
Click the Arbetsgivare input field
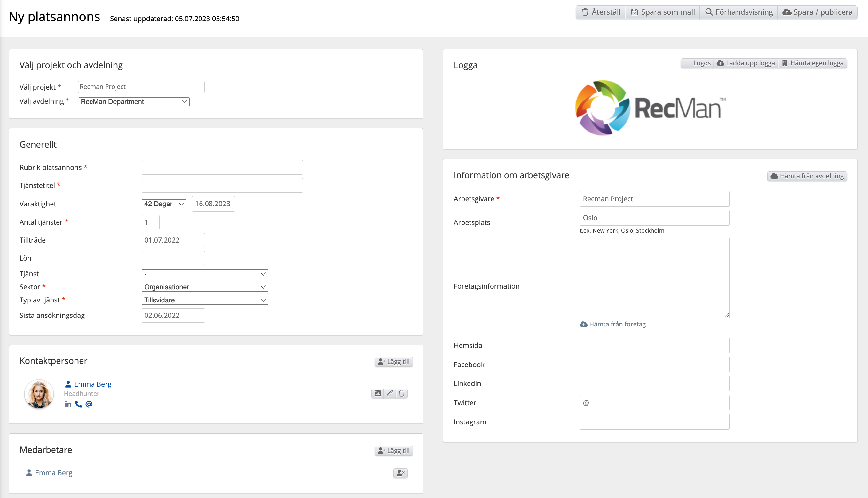click(654, 199)
